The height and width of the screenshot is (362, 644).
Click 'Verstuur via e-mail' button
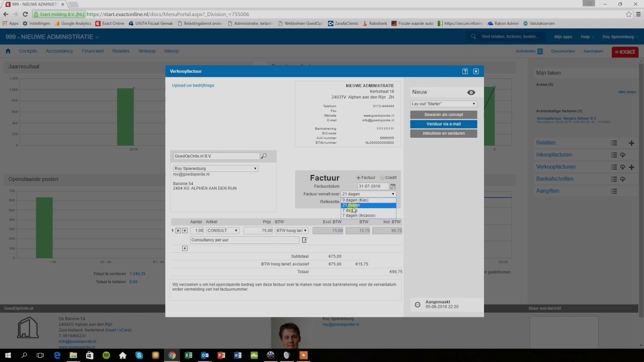click(x=443, y=124)
